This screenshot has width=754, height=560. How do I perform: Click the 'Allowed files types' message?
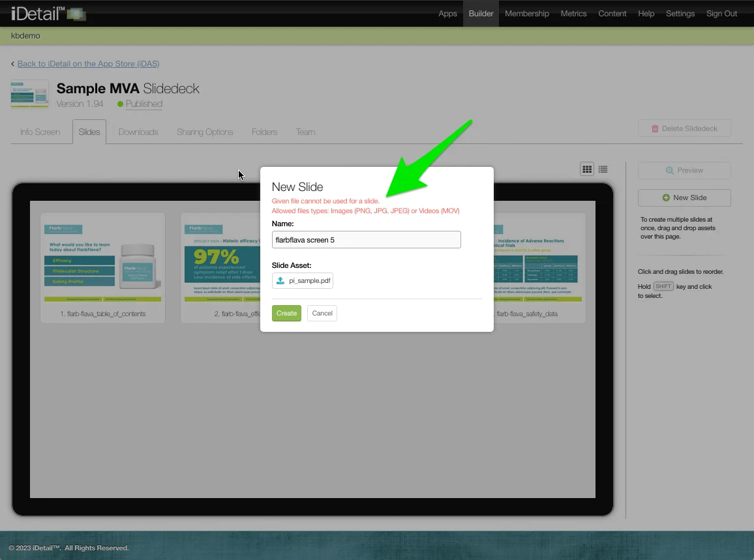coord(365,211)
